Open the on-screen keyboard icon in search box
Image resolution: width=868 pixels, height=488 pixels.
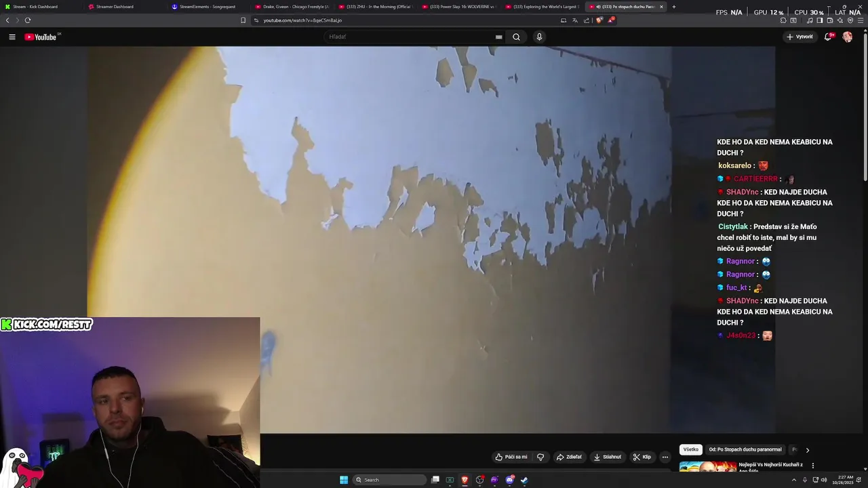(x=498, y=37)
